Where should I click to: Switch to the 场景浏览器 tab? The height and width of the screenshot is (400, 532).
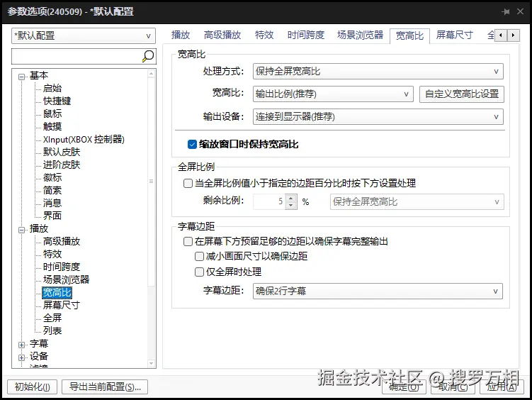click(360, 35)
